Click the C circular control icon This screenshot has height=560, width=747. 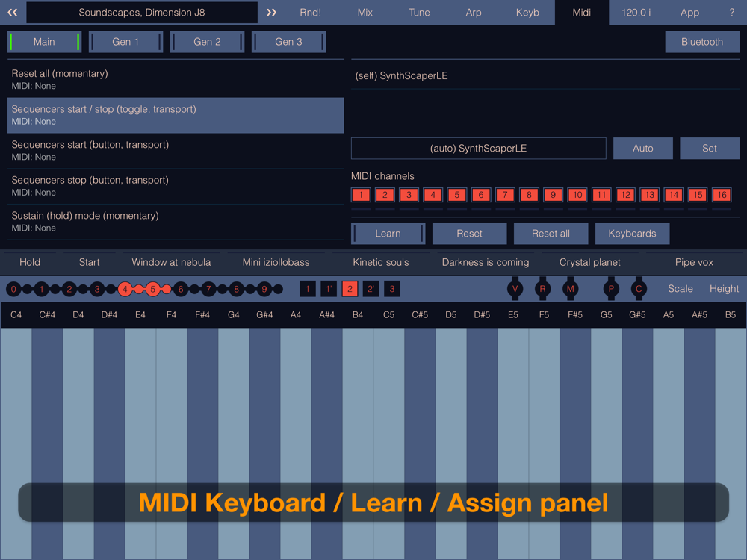coord(639,289)
